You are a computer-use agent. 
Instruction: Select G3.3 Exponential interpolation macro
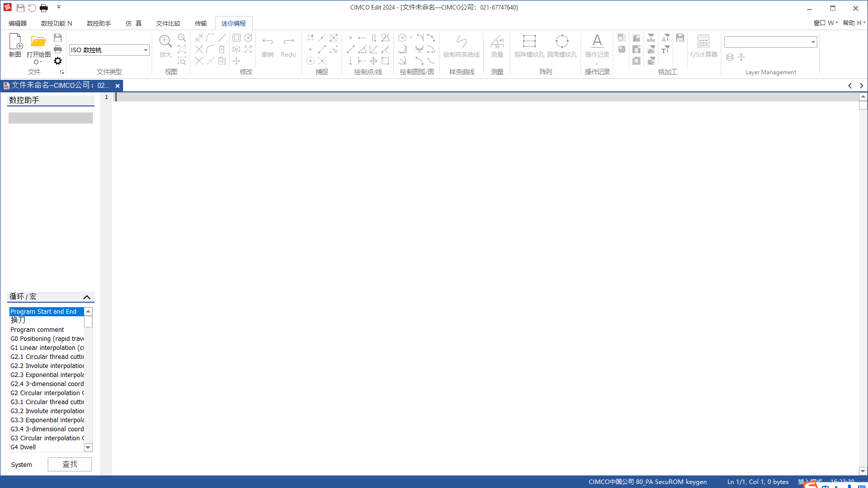[46, 420]
